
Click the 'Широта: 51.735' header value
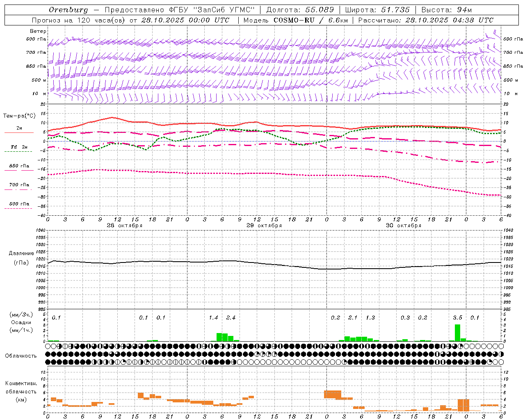[x=377, y=10]
